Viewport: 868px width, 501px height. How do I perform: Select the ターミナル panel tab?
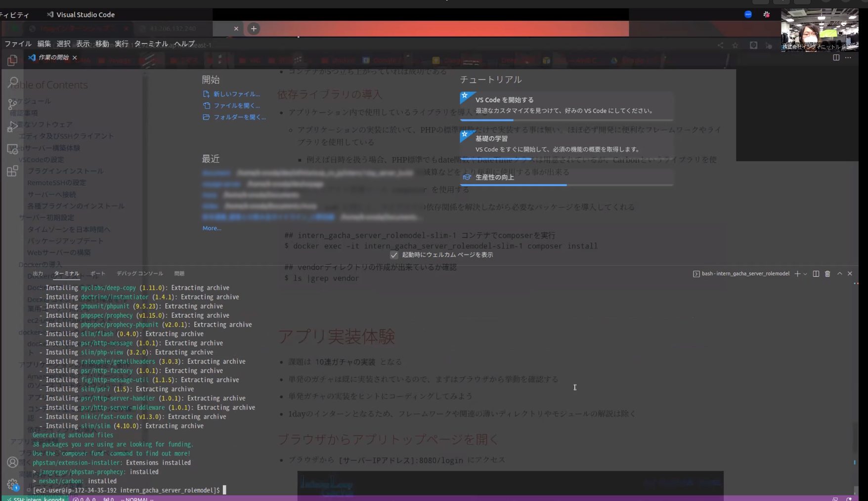[x=66, y=273]
